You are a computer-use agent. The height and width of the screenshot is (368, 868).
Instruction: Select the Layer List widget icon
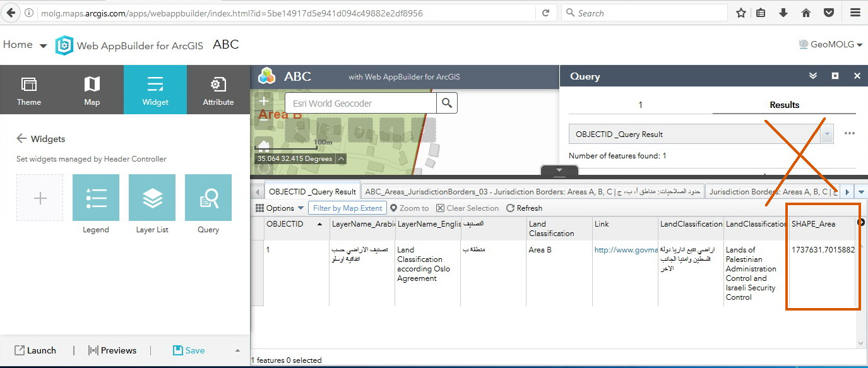(152, 198)
